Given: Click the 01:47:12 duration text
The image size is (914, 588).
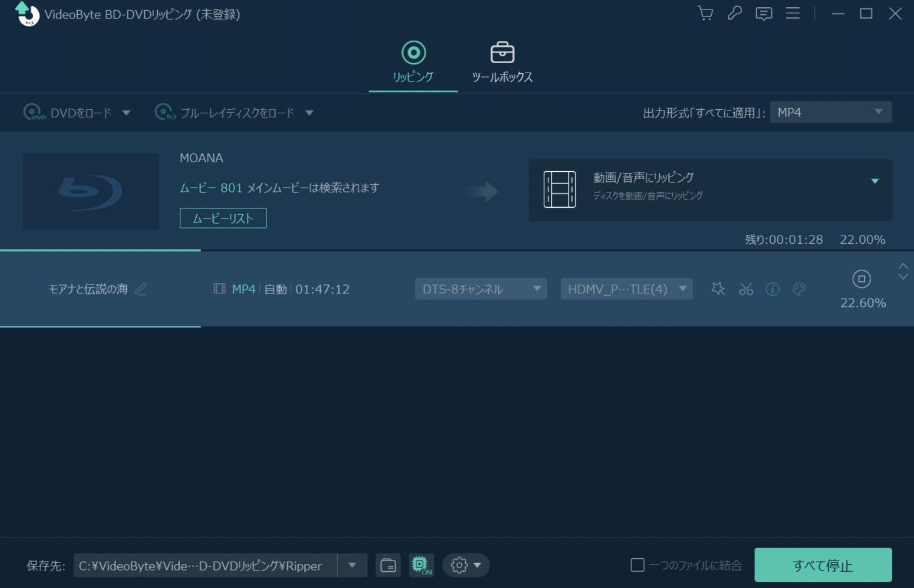Looking at the screenshot, I should pyautogui.click(x=322, y=289).
